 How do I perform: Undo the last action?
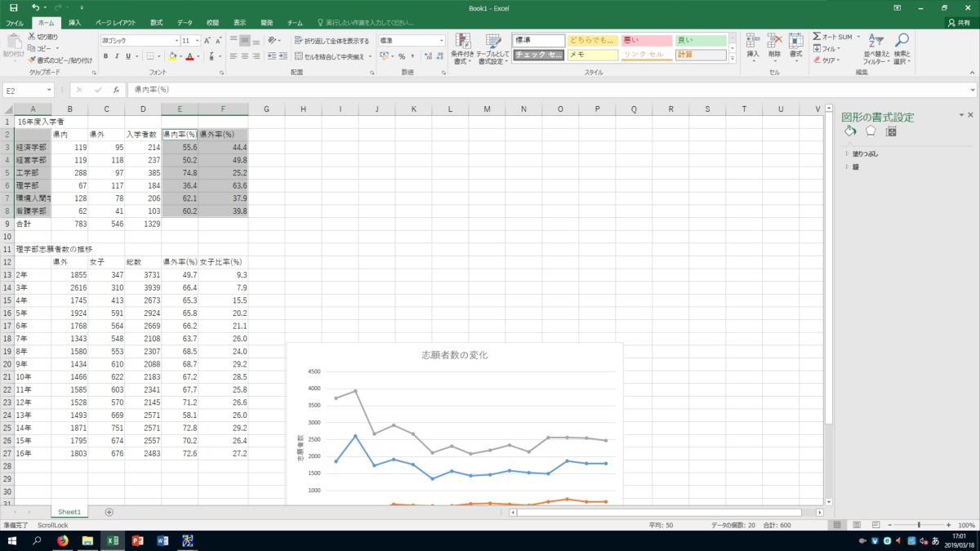(35, 7)
